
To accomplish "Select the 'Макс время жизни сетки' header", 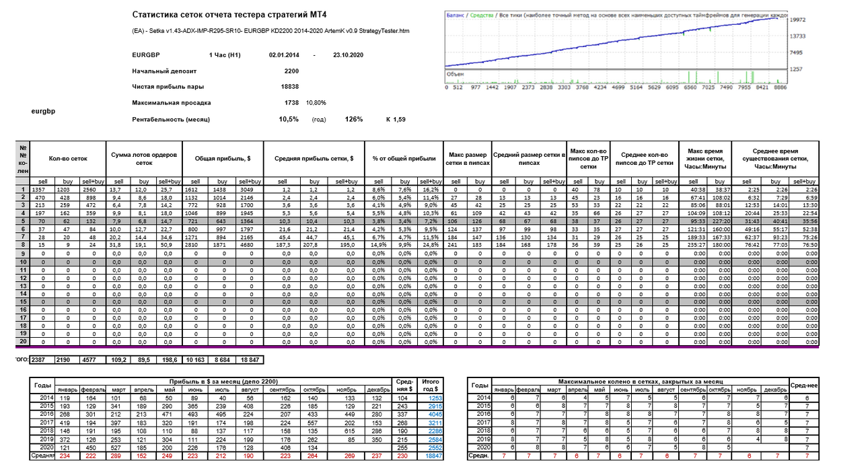I will pos(705,159).
